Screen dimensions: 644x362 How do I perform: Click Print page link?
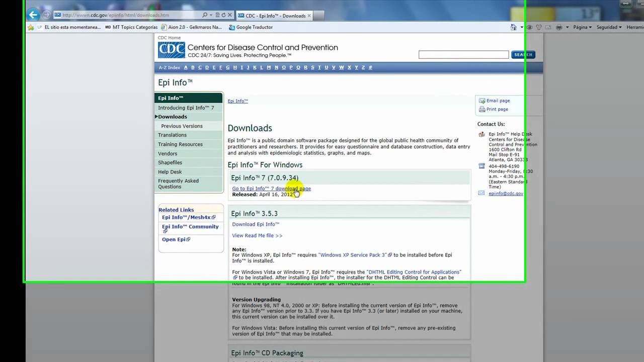pyautogui.click(x=497, y=109)
